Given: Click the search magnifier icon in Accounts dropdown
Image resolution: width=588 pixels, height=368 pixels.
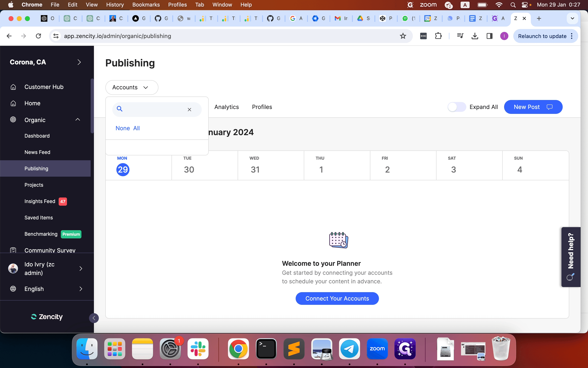Looking at the screenshot, I should click(x=120, y=109).
